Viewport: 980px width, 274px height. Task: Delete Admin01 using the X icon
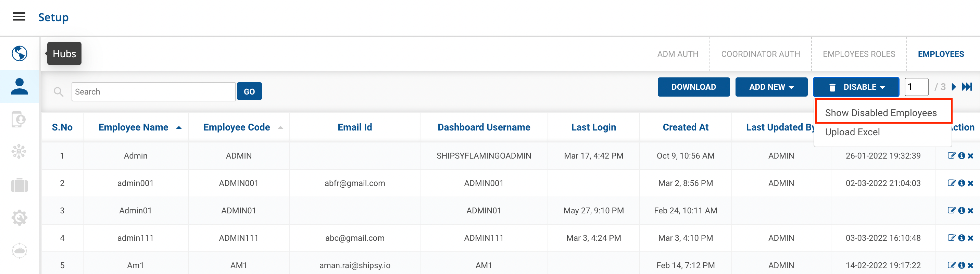tap(970, 210)
